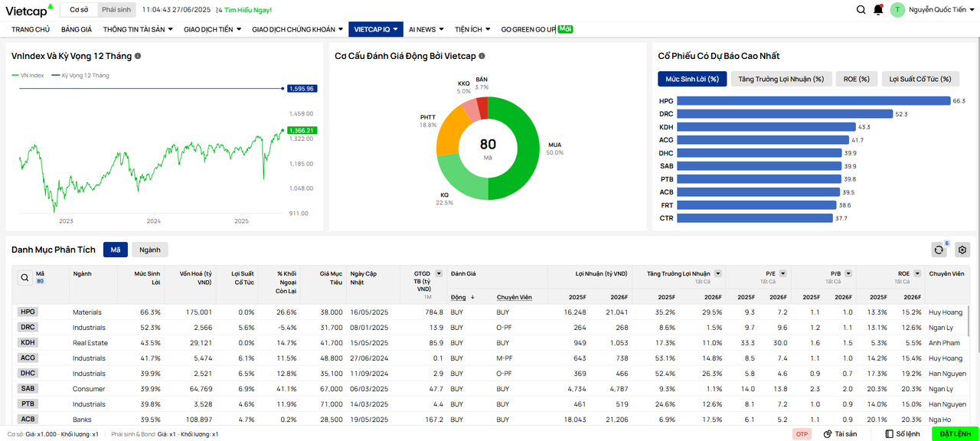Expand Giao Dịch Tiền menu
The height and width of the screenshot is (441, 980).
coord(212,29)
